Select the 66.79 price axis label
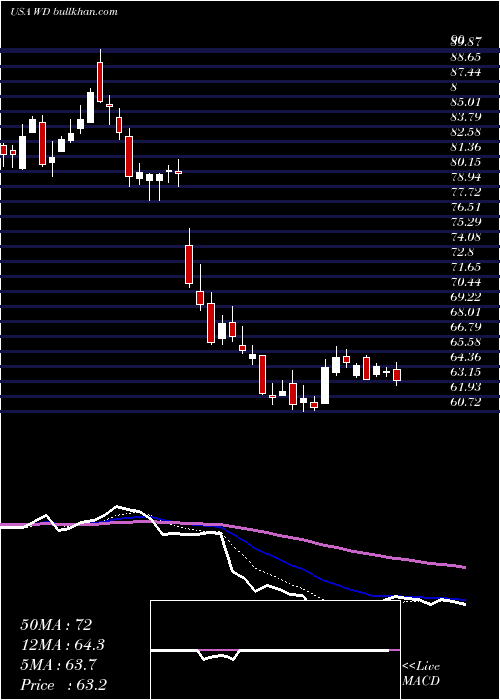Image resolution: width=500 pixels, height=700 pixels. (x=465, y=327)
